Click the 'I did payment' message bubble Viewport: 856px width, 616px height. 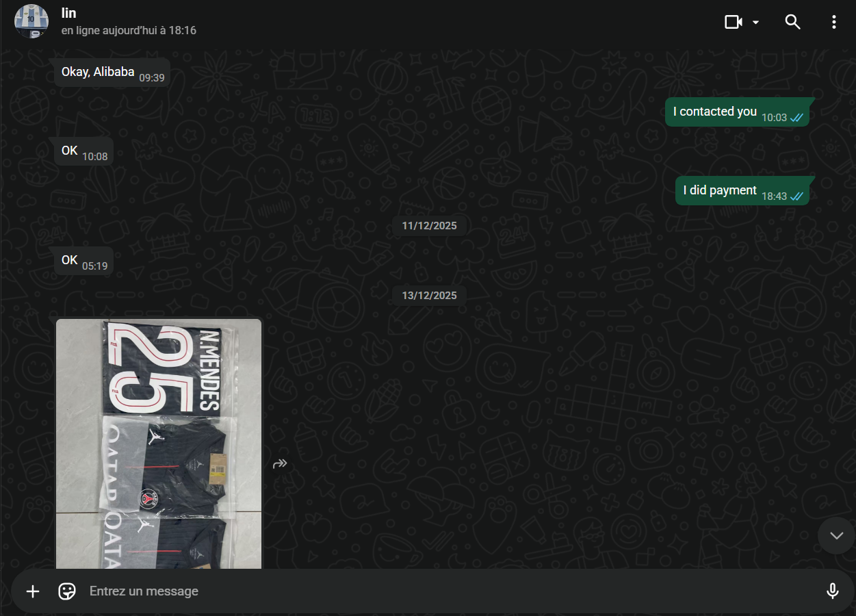(x=720, y=191)
